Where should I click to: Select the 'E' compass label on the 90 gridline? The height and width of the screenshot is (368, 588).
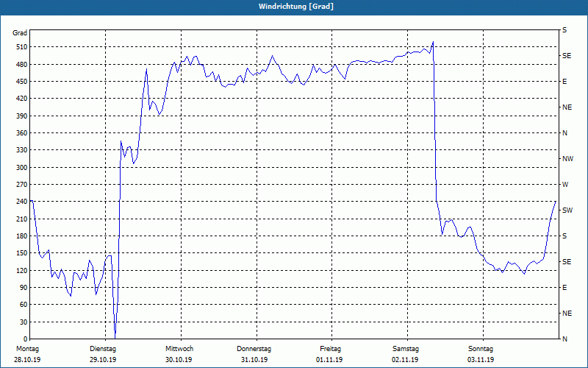(564, 288)
